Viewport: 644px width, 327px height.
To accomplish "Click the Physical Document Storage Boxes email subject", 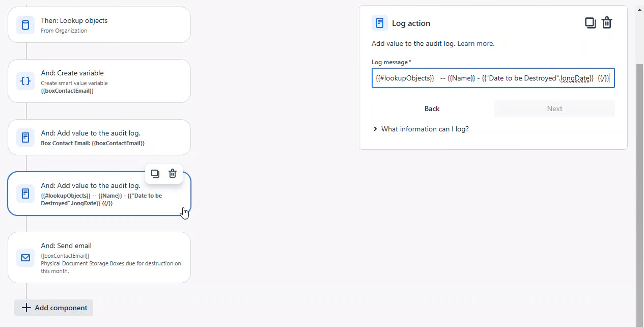I will (111, 267).
